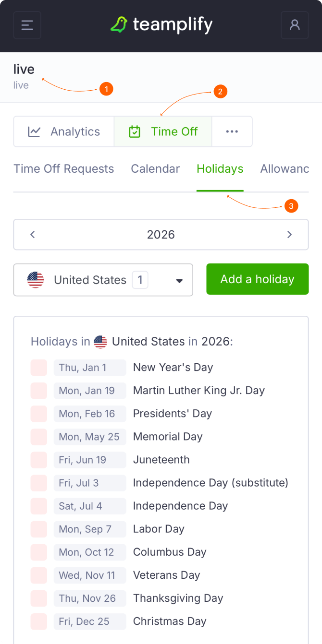Click the teamplify bird logo

119,25
